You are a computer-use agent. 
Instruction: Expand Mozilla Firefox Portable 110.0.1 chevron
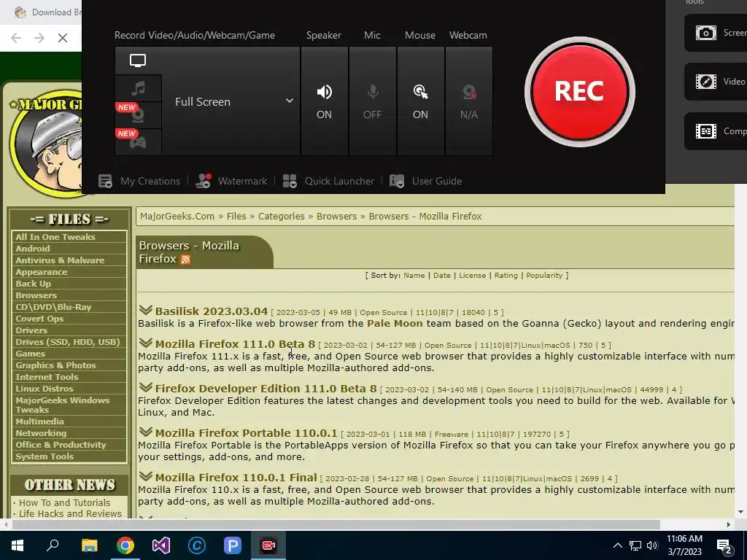[x=145, y=432]
